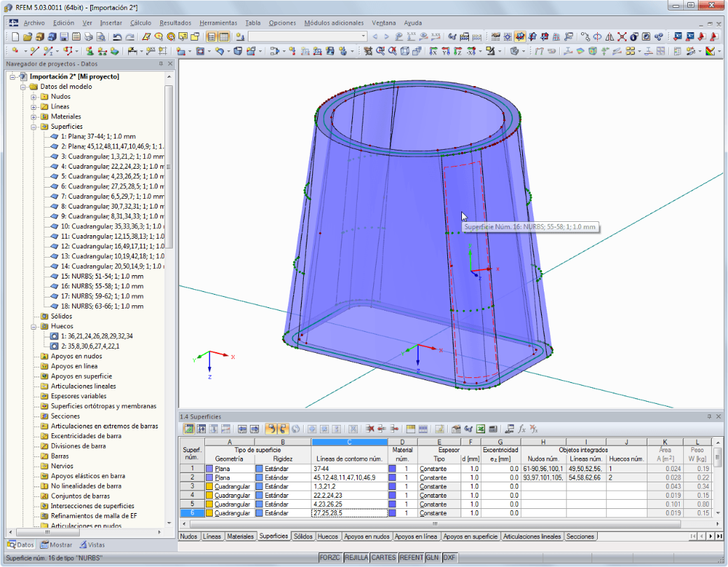The width and height of the screenshot is (728, 567).
Task: Click the Undo toolbar icon
Action: (x=118, y=36)
